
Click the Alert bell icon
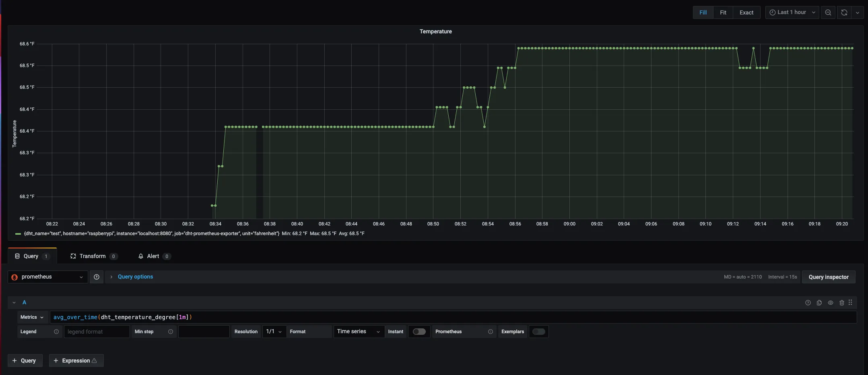pos(141,256)
